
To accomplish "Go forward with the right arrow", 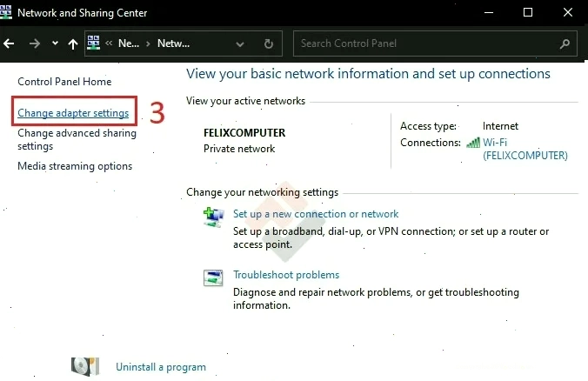I will point(35,43).
